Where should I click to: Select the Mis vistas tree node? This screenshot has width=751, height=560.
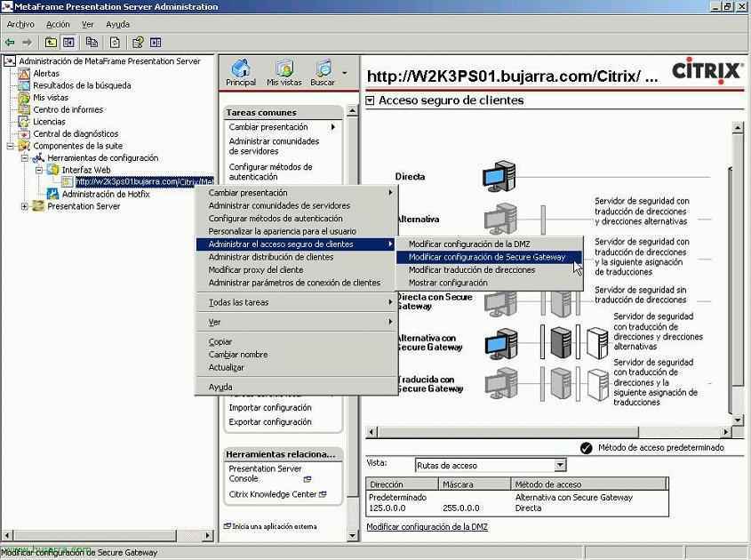tap(51, 98)
